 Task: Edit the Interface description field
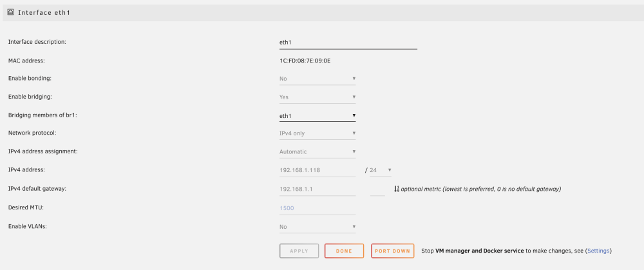348,43
